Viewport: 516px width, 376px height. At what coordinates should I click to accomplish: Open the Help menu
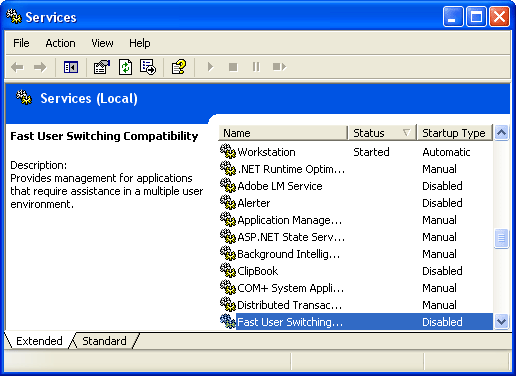(140, 43)
